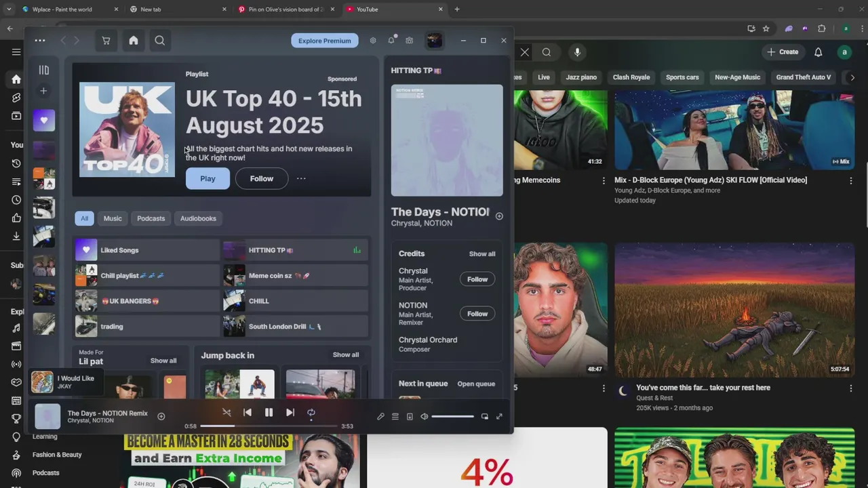Skip to previous track

tap(248, 412)
